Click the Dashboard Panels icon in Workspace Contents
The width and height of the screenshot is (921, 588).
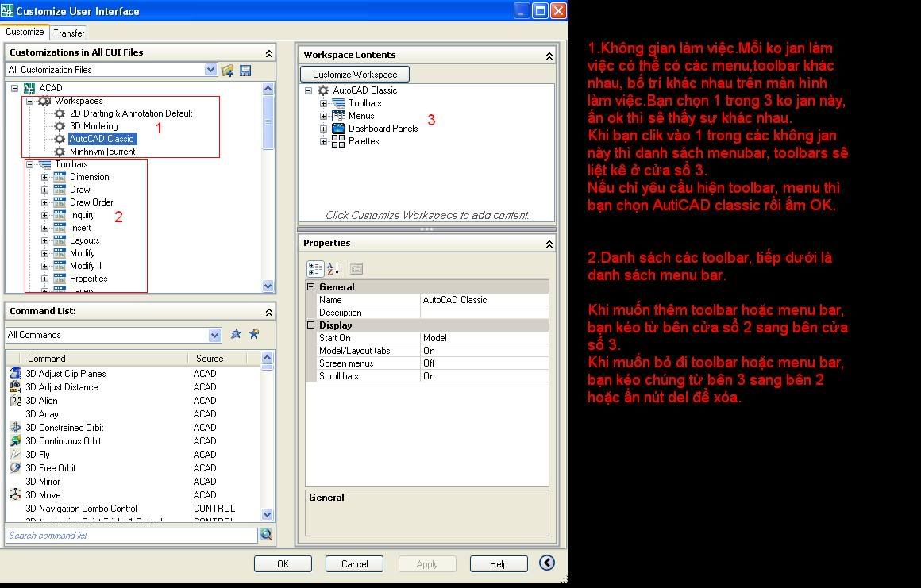(x=338, y=129)
